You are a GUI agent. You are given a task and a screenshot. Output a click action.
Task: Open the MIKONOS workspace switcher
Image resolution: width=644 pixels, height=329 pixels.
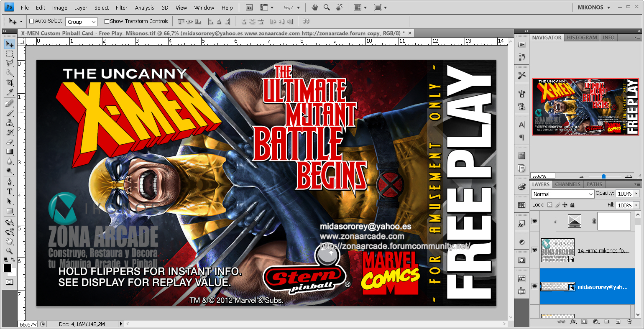point(594,8)
